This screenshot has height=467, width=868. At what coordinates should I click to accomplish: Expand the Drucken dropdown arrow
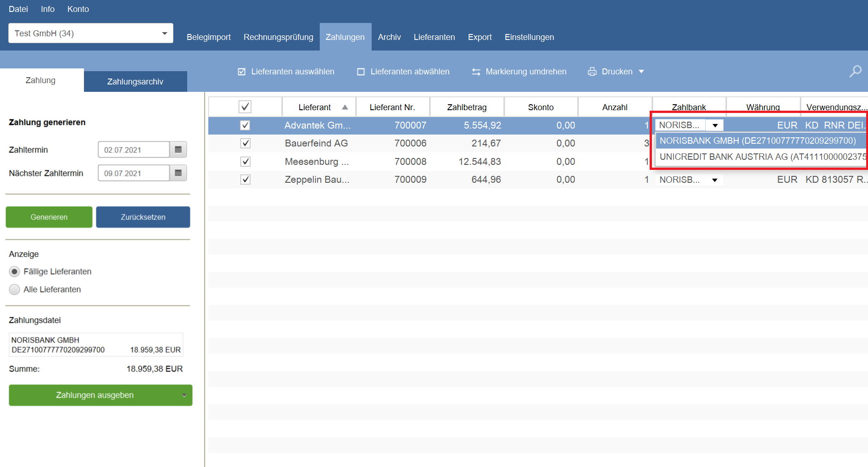coord(641,72)
